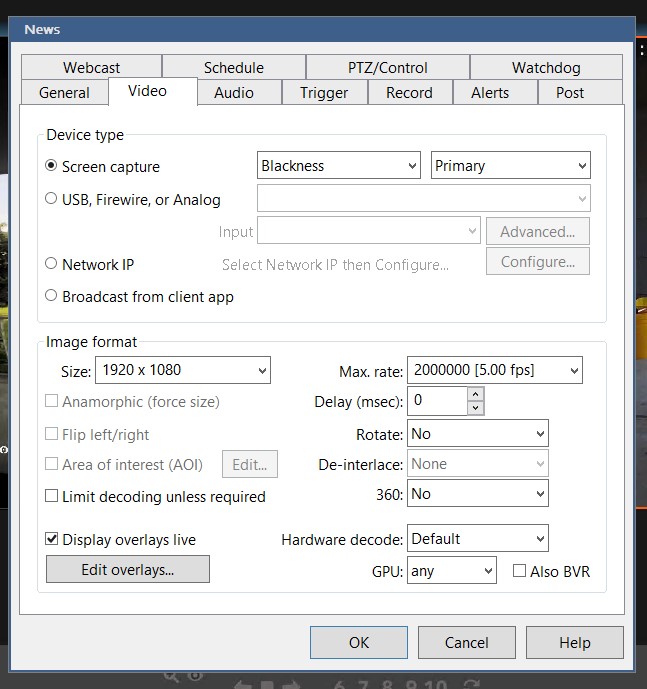Image resolution: width=647 pixels, height=689 pixels.
Task: Select the Network IP radio button
Action: pos(51,264)
